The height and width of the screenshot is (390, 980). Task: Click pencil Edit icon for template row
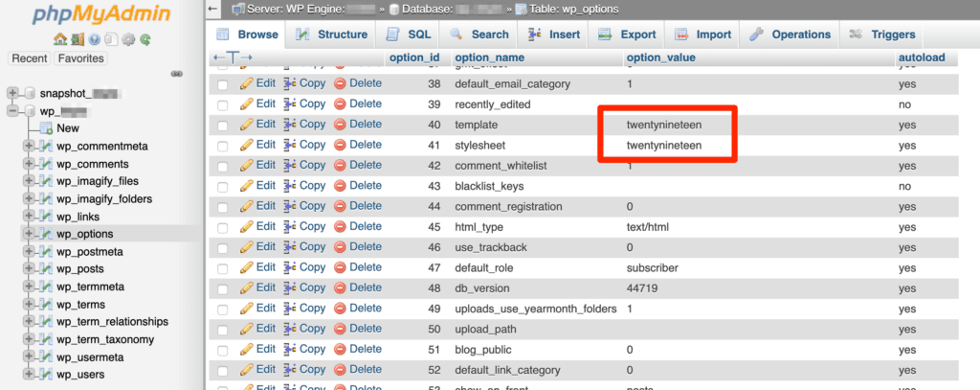[x=247, y=125]
